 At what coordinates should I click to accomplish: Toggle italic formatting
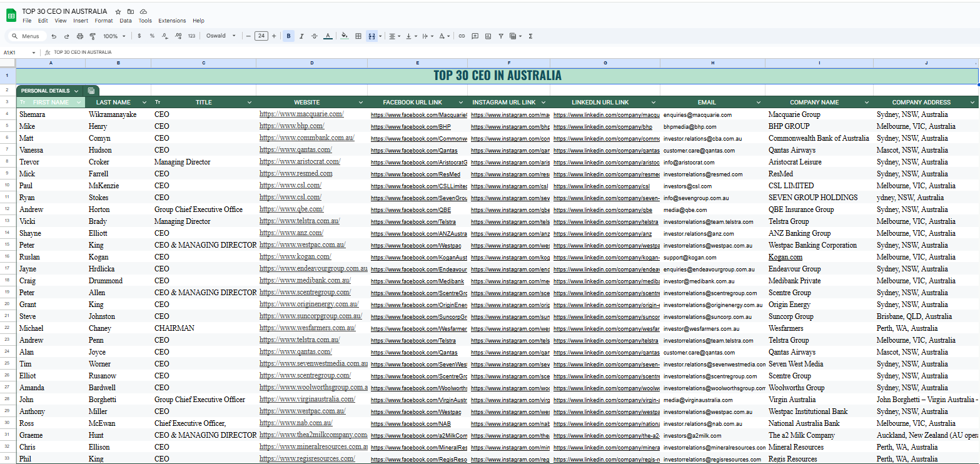coord(301,36)
